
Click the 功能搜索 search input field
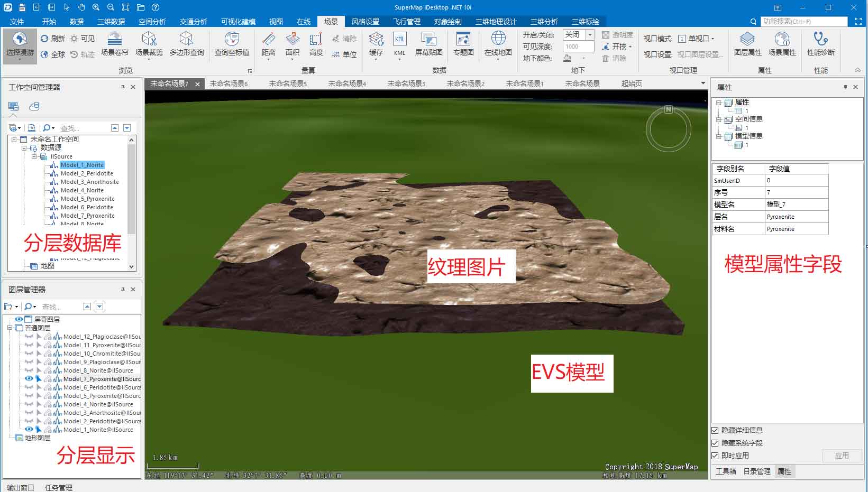(x=803, y=22)
